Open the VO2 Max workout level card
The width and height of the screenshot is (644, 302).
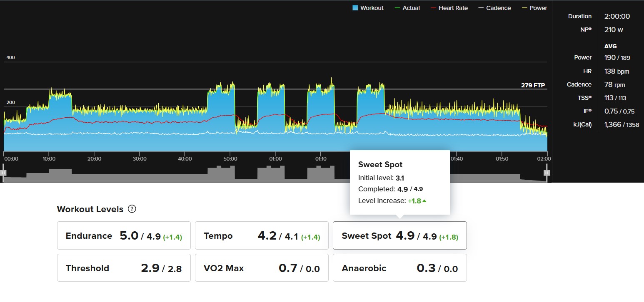262,268
